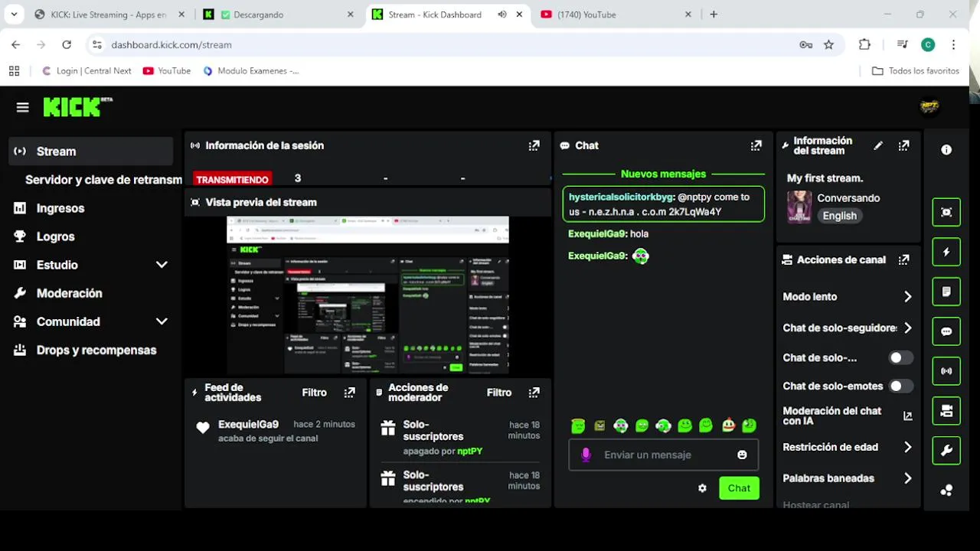Open Chat de solo-seguidores options arrow
This screenshot has height=551, width=980.
907,328
